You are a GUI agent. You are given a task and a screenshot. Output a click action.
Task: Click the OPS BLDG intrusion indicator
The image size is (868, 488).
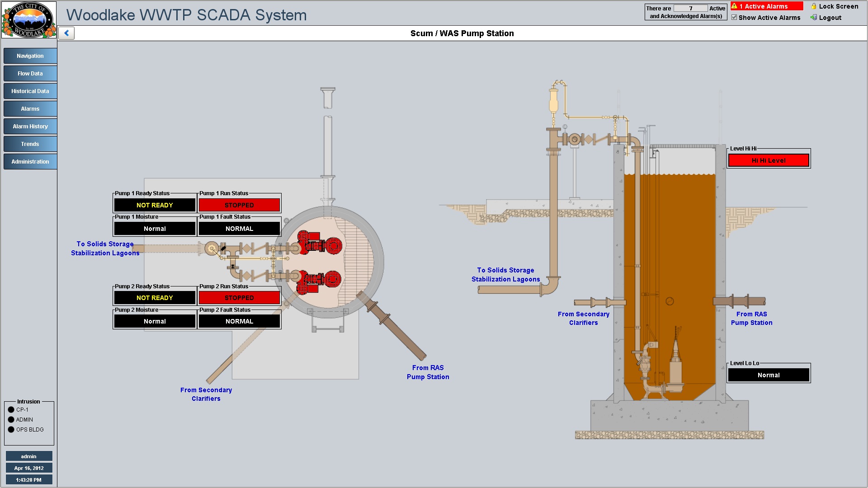pyautogui.click(x=11, y=430)
